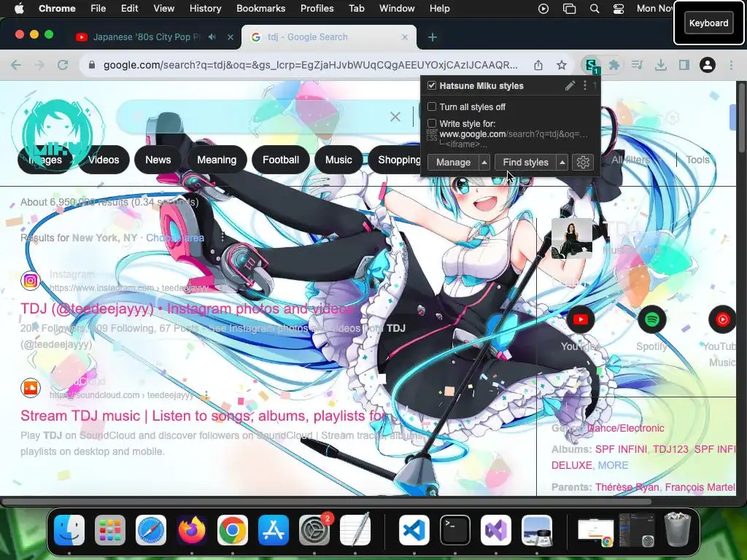Select the Music filter chip
747x560 pixels.
tap(338, 160)
